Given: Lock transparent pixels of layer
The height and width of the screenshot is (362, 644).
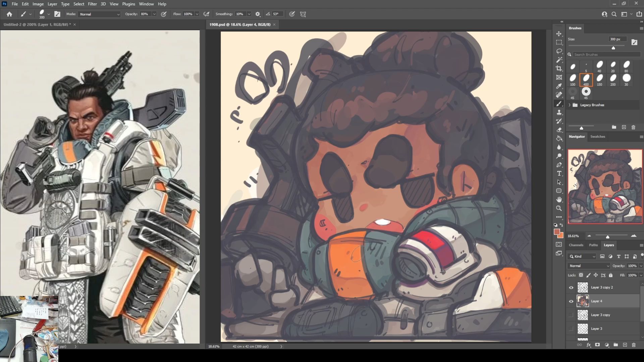Looking at the screenshot, I should click(581, 275).
